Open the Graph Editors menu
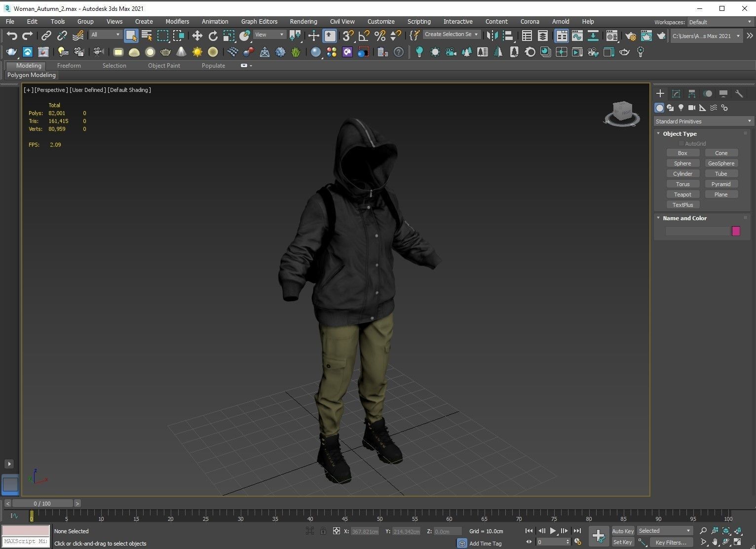 pos(259,22)
